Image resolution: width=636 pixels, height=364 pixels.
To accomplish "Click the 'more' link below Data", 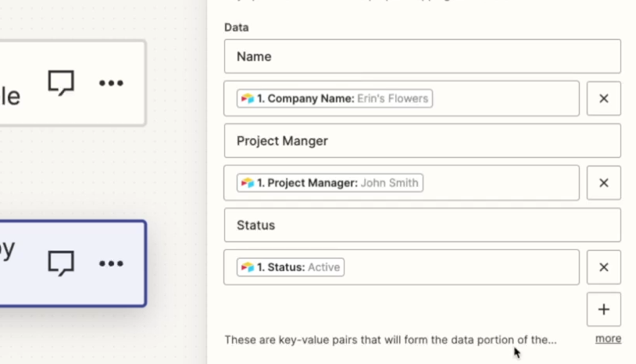I will 608,338.
